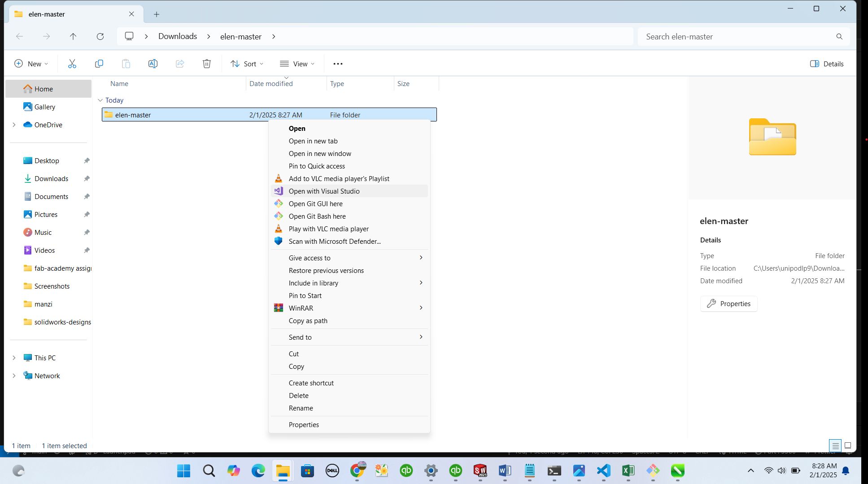Click the OneDrive sidebar item
This screenshot has width=868, height=484.
click(x=48, y=125)
